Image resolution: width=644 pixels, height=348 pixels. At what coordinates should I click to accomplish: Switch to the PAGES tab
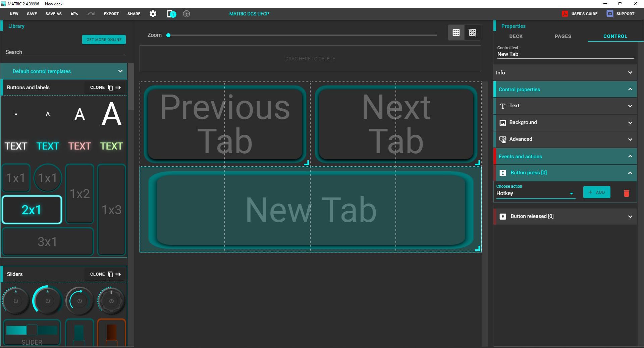click(x=562, y=36)
